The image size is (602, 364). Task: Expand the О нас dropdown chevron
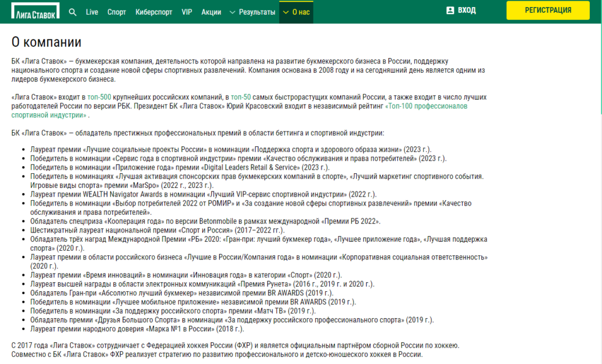[x=286, y=12]
